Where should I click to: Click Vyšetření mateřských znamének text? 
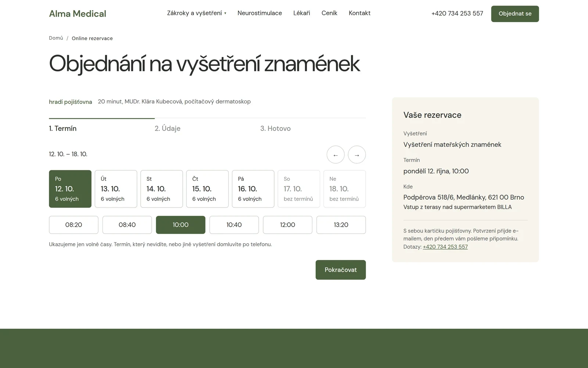tap(452, 145)
